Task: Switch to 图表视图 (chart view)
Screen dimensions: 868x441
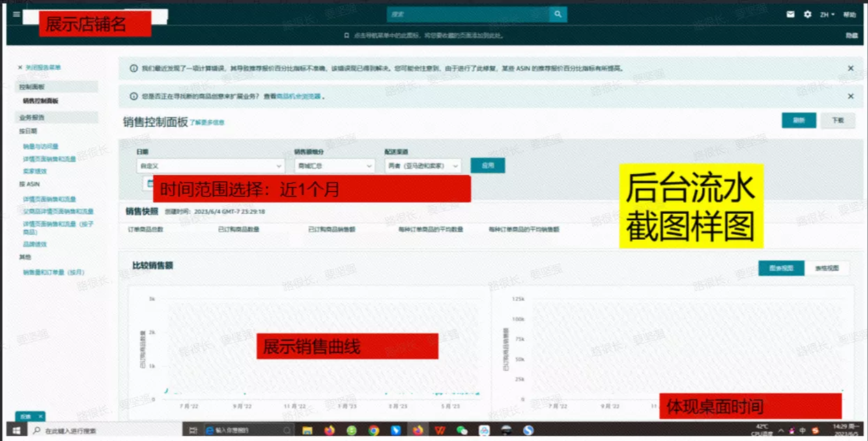Action: coord(781,268)
